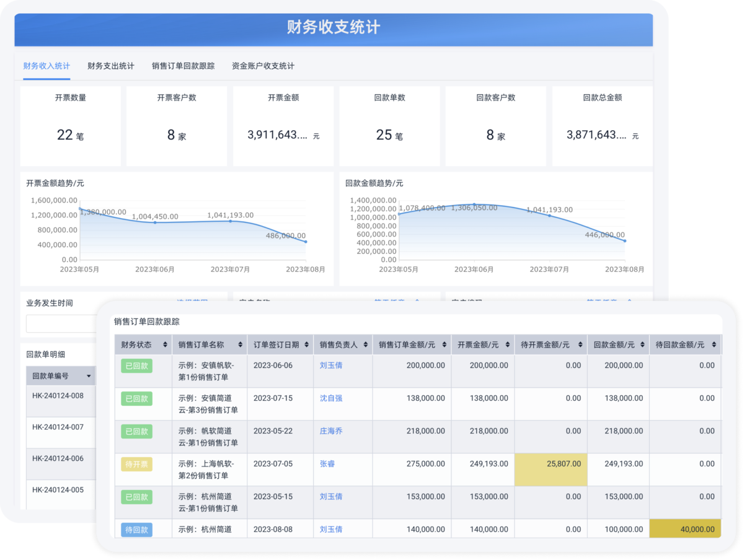Image resolution: width=744 pixels, height=560 pixels.
Task: Select the 开票数量 22 笔 card
Action: point(71,126)
